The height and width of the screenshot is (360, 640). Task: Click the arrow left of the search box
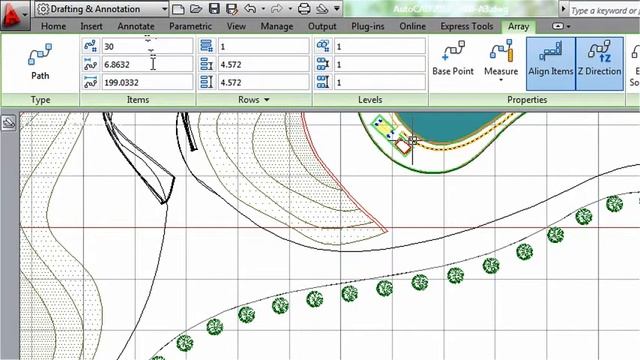564,9
